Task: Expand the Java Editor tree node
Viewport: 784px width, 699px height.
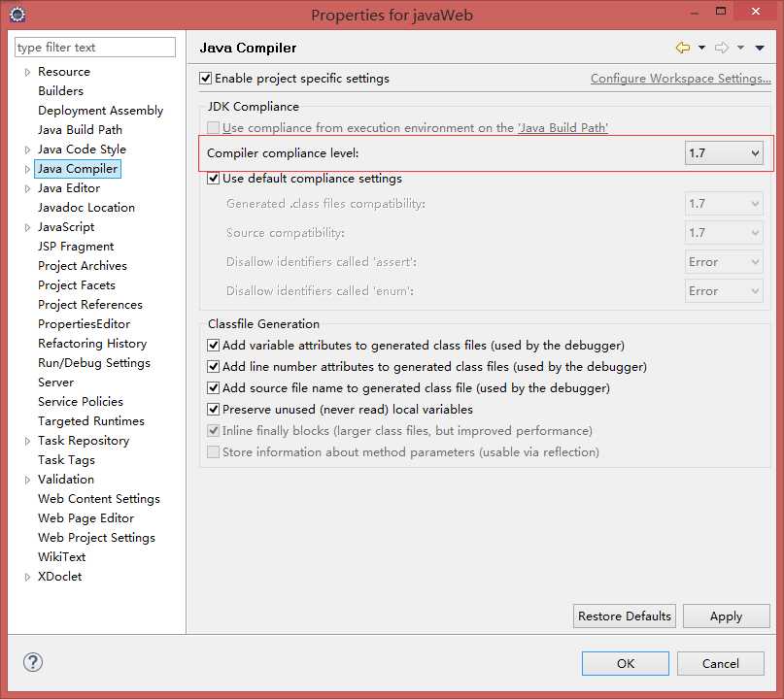Action: click(x=27, y=188)
